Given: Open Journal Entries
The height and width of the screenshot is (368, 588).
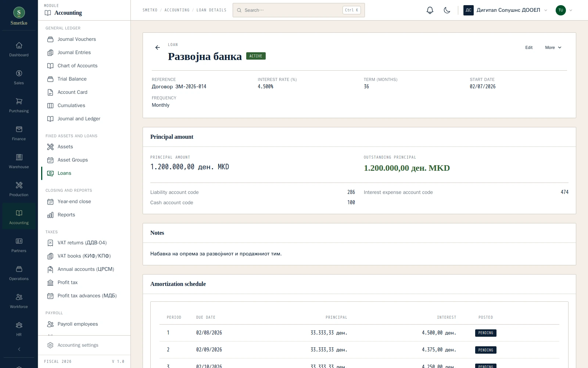Looking at the screenshot, I should pyautogui.click(x=85, y=53).
